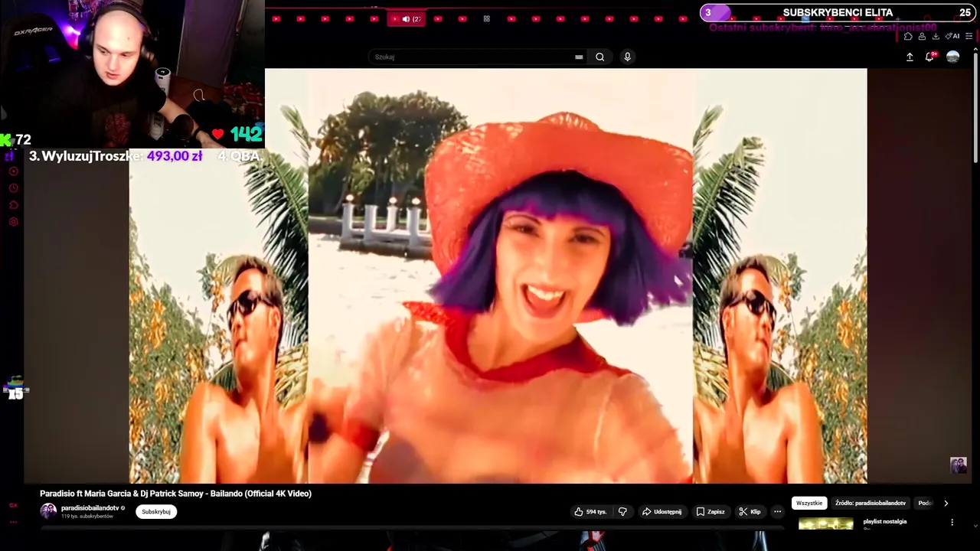This screenshot has height=551, width=980.
Task: Click the video title text
Action: (x=175, y=494)
